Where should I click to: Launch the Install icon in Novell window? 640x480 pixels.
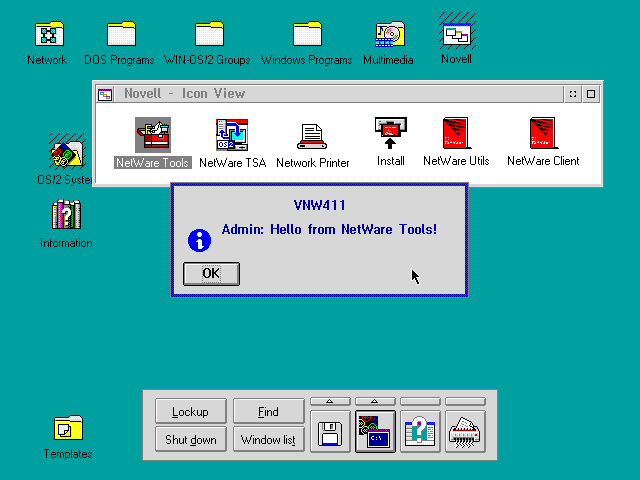(391, 133)
